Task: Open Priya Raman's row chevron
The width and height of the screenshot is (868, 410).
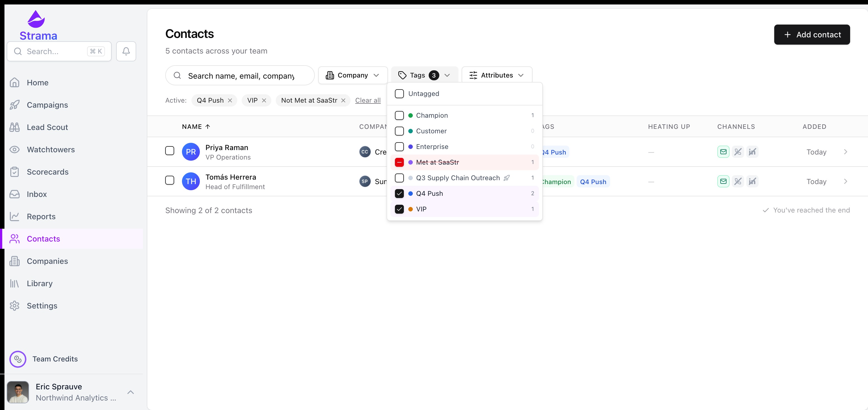Action: click(845, 152)
